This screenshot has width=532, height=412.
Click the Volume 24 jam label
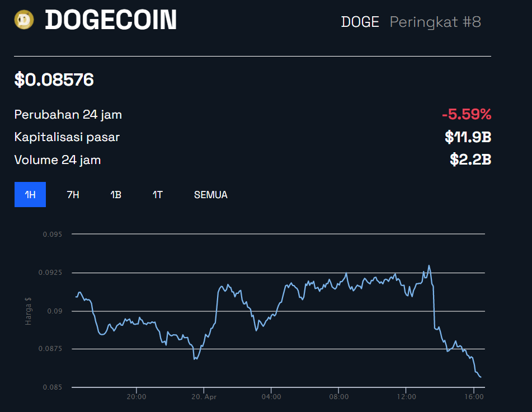pos(57,160)
